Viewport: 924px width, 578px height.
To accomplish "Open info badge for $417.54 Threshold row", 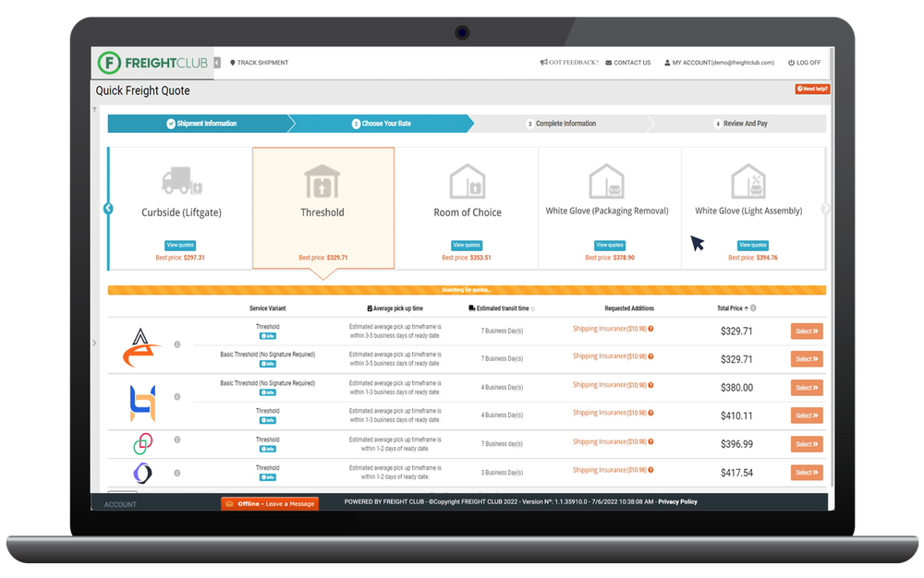I will pos(268,477).
